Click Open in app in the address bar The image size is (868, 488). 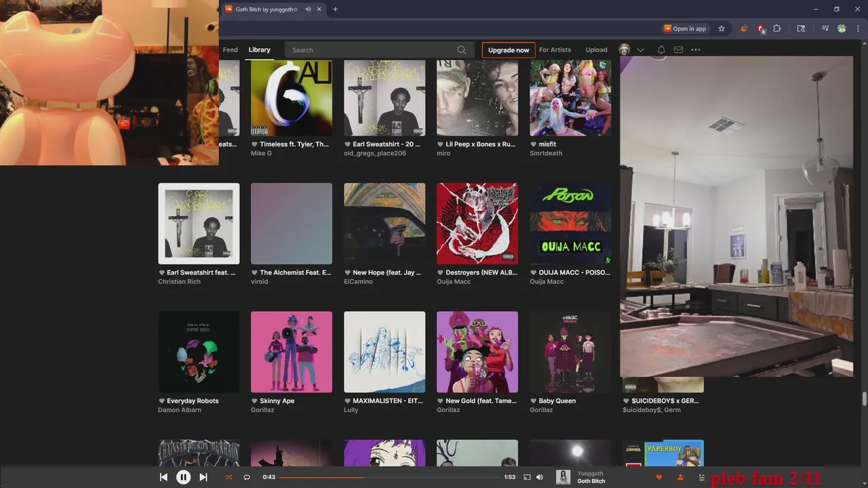pyautogui.click(x=685, y=28)
